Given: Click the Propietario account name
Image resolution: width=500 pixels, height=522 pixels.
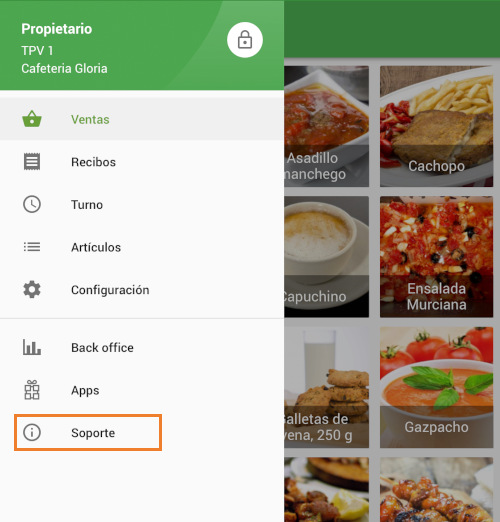Looking at the screenshot, I should [57, 29].
